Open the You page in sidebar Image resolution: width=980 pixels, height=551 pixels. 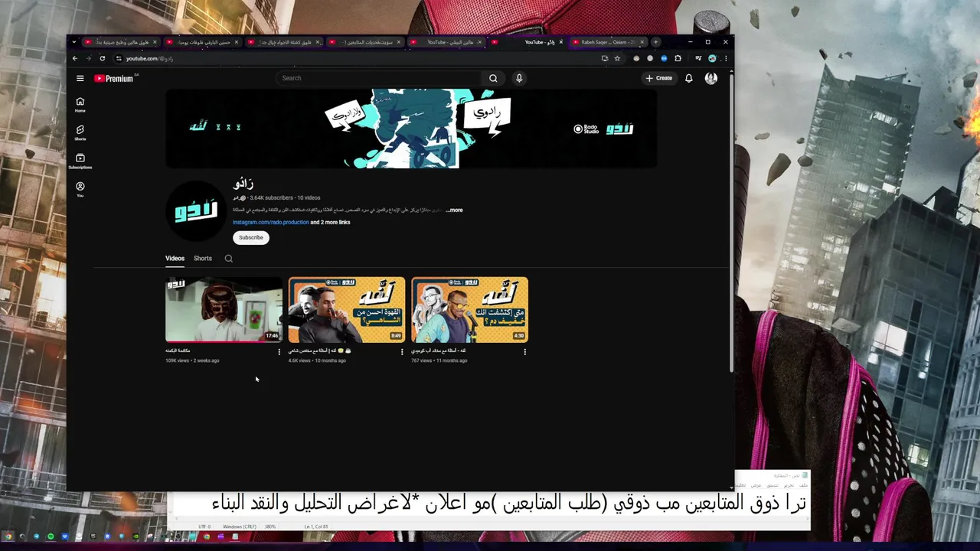80,190
